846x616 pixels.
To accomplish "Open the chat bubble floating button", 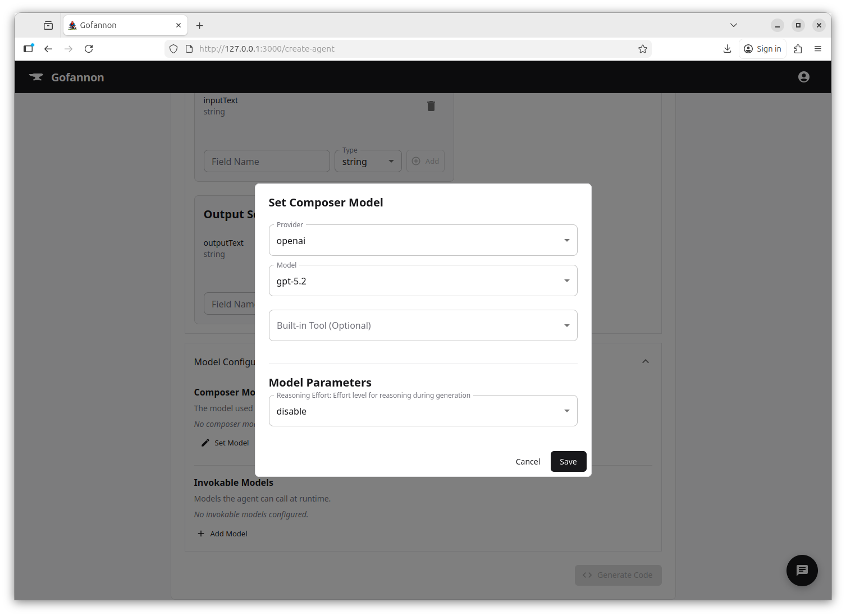I will [802, 570].
